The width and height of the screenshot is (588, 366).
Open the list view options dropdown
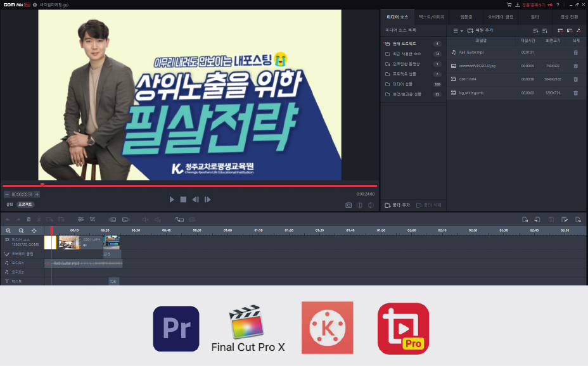point(458,31)
